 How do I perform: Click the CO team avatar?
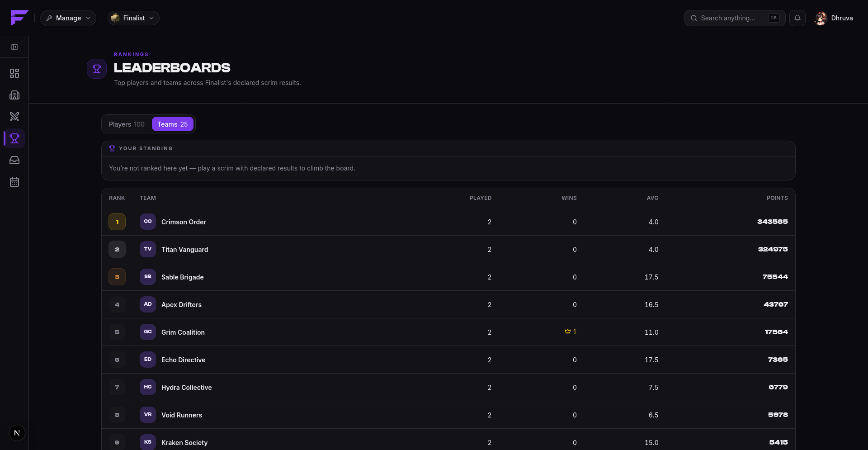pos(148,222)
